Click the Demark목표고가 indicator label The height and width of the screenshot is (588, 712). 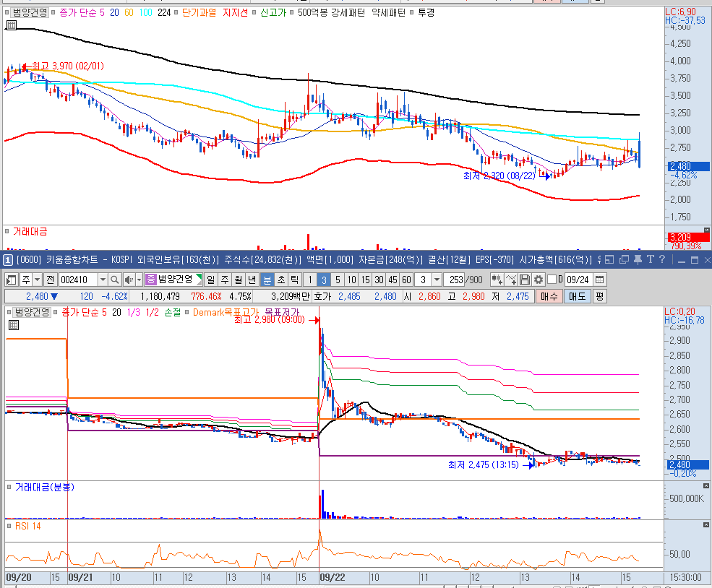226,312
